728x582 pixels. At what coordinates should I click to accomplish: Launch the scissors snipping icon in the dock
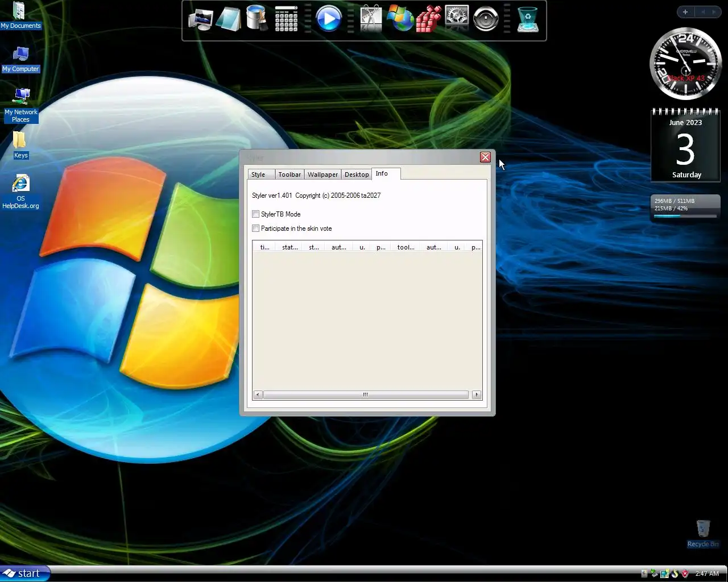point(371,19)
